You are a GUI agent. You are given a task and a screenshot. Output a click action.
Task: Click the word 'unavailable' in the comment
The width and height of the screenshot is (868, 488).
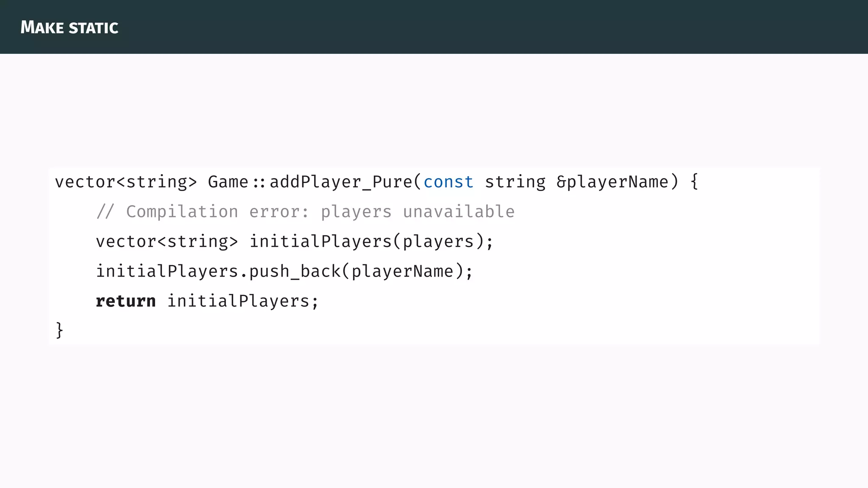click(459, 212)
